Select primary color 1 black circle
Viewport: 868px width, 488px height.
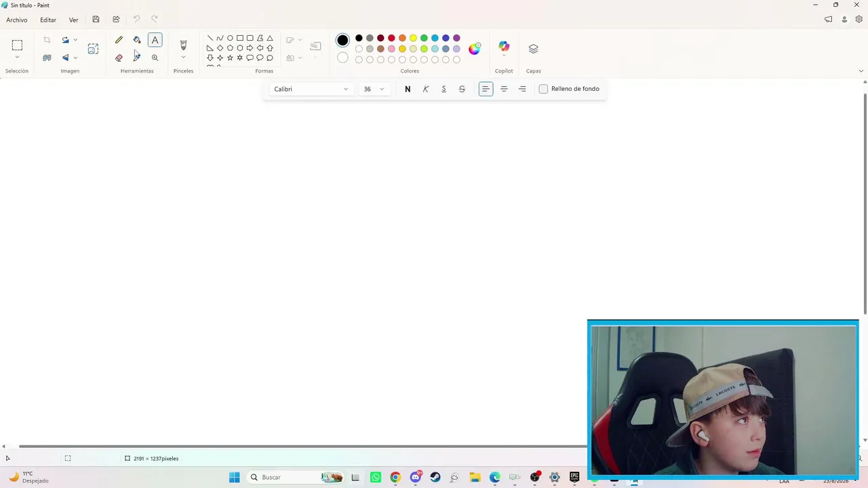(x=342, y=40)
